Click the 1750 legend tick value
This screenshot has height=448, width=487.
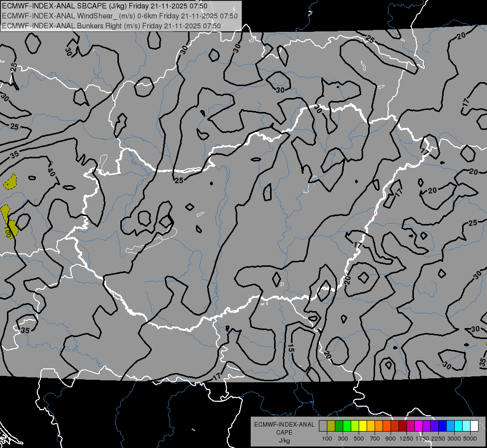pyautogui.click(x=422, y=439)
